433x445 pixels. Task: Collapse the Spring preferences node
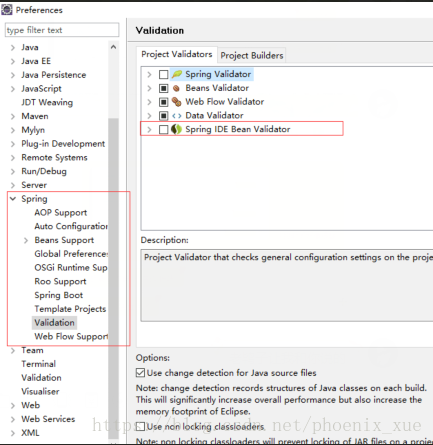(x=13, y=199)
